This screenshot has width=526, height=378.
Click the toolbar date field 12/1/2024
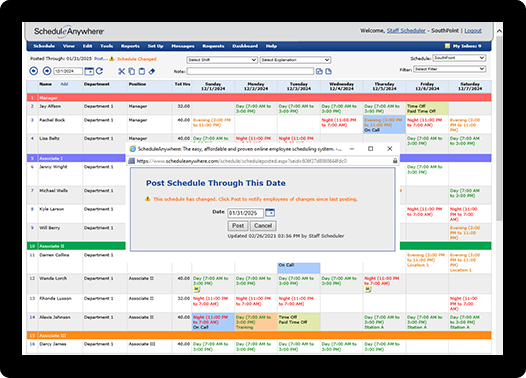point(68,71)
